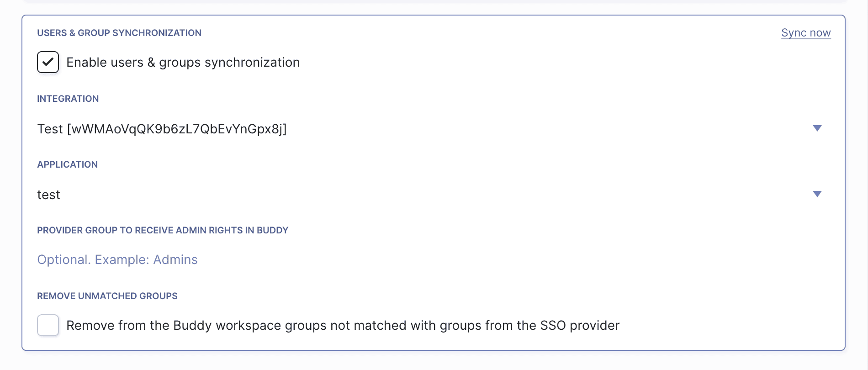Click the USERS & GROUP SYNCHRONIZATION heading
Image resolution: width=868 pixels, height=370 pixels.
pyautogui.click(x=119, y=32)
